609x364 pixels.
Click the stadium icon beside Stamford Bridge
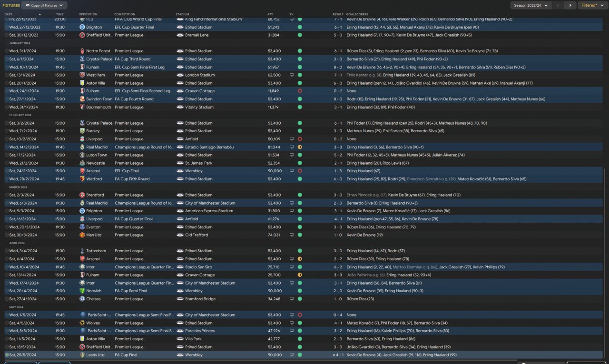click(180, 299)
